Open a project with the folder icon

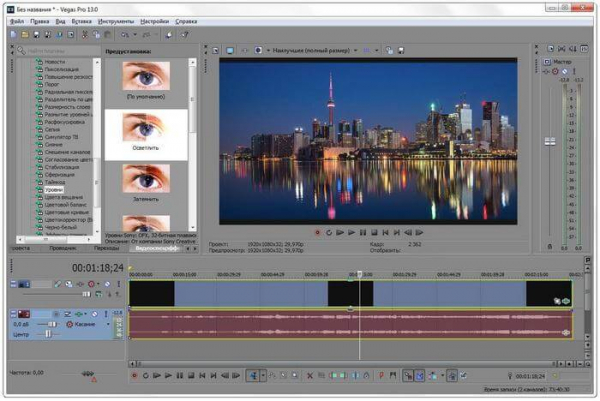(25, 35)
